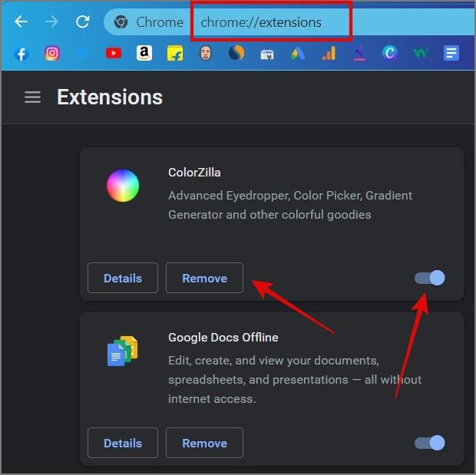
Task: Click the Google Docs Offline extension name
Action: click(223, 338)
